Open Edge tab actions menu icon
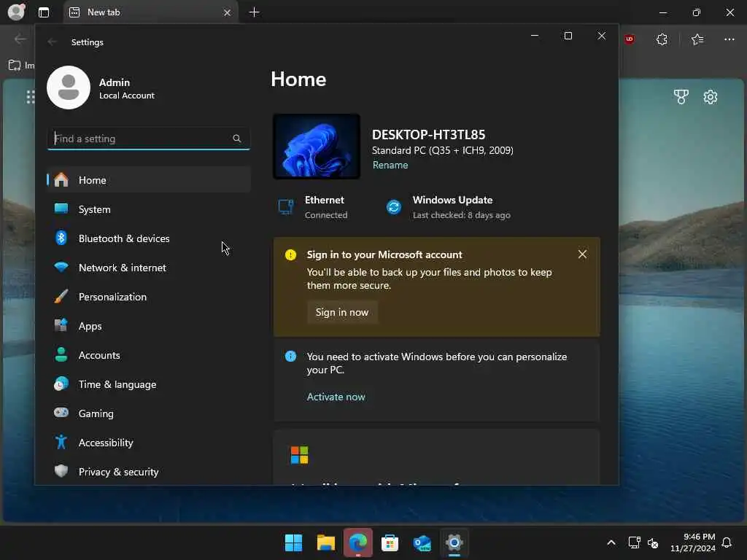The height and width of the screenshot is (560, 747). [x=44, y=12]
